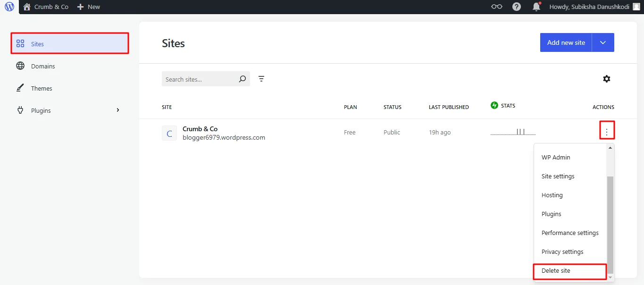Focus the Search sites input field
Image resolution: width=644 pixels, height=285 pixels.
point(199,79)
